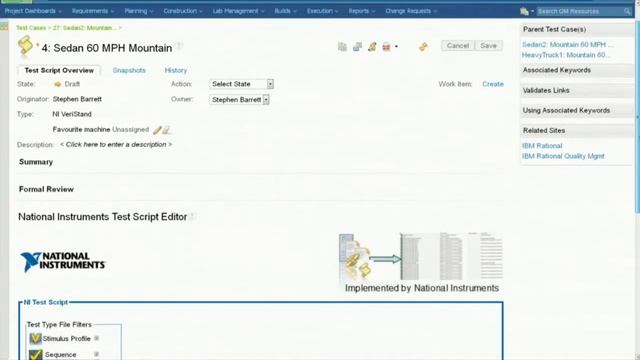Click the Test Cases breadcrumb link

click(31, 28)
